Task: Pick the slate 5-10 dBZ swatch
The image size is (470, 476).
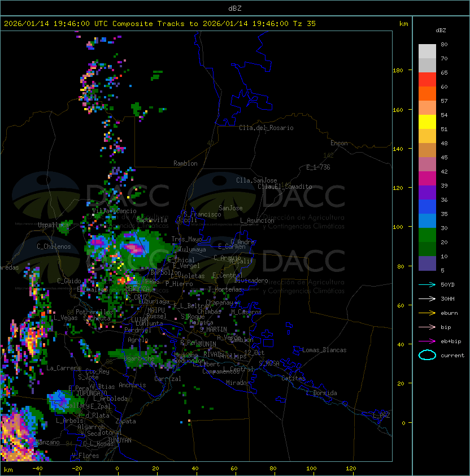Action: pos(427,263)
